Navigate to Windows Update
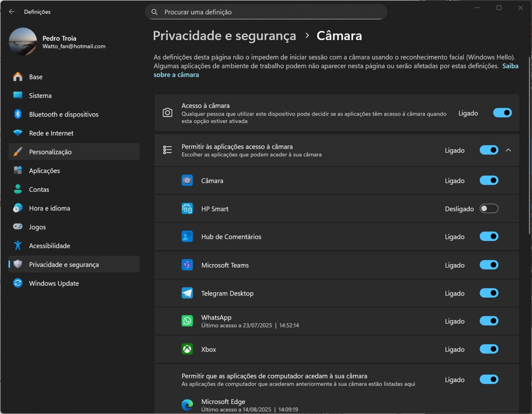This screenshot has width=532, height=414. (x=74, y=283)
